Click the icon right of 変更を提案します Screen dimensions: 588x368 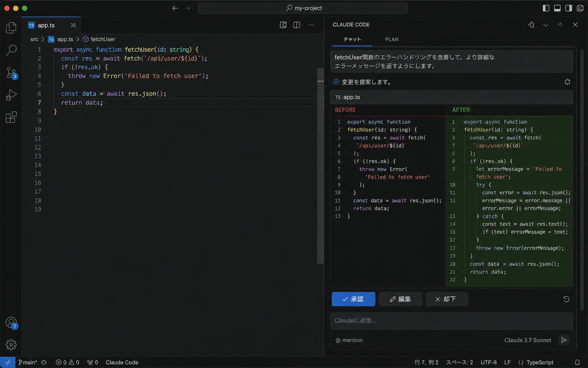pyautogui.click(x=567, y=82)
